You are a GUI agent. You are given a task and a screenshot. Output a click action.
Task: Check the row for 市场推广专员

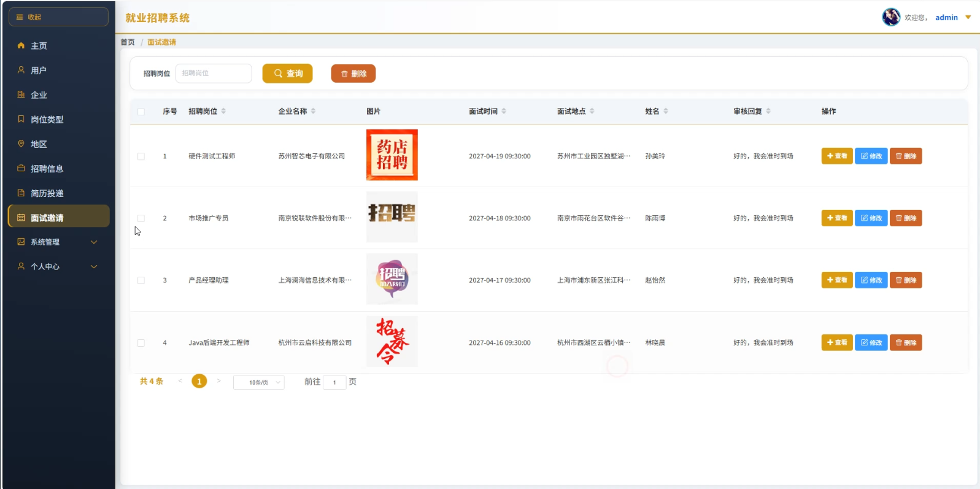[x=141, y=218]
